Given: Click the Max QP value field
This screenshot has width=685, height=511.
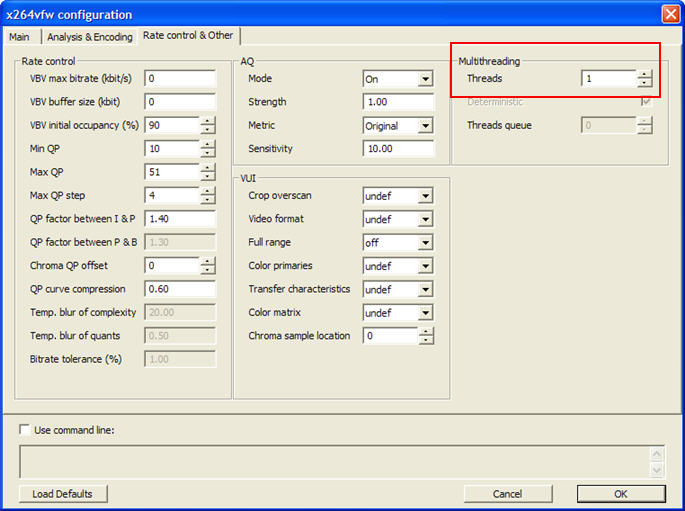Looking at the screenshot, I should (172, 172).
